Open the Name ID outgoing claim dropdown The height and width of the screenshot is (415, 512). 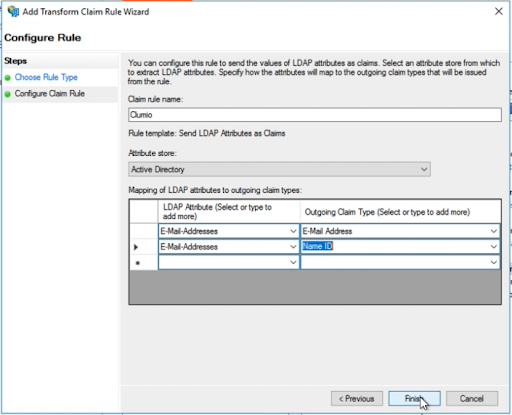point(494,247)
